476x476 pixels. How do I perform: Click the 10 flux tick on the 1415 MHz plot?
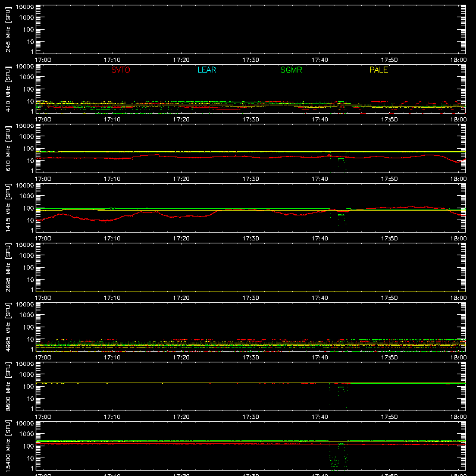pos(30,220)
